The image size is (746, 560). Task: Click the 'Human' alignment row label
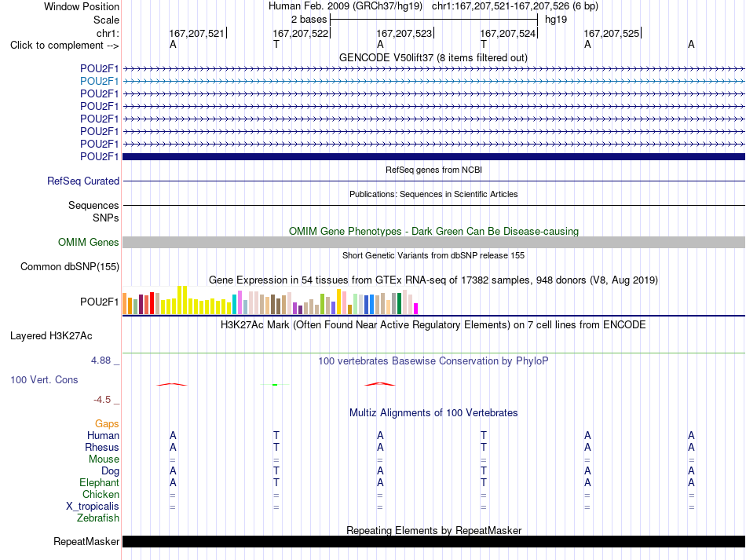click(103, 435)
